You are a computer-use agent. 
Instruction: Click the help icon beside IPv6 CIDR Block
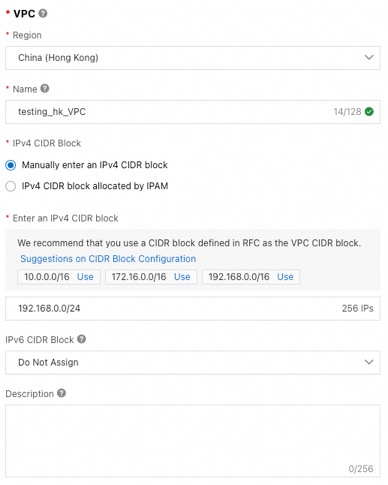click(82, 339)
